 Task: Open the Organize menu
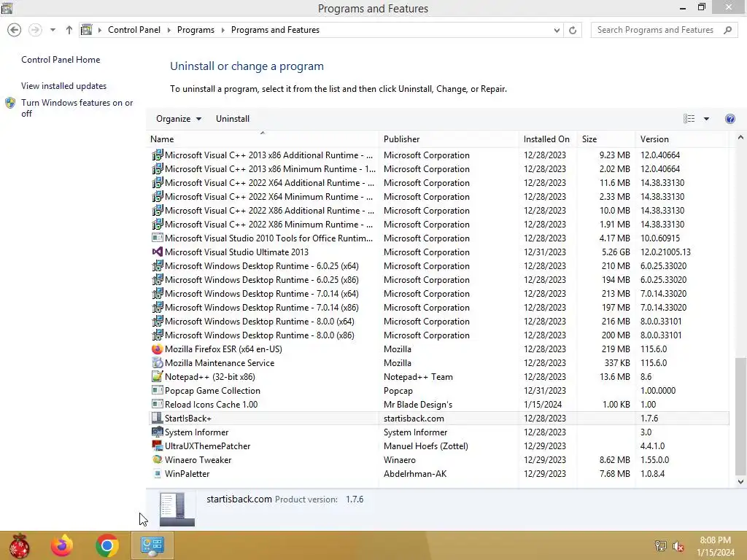179,119
